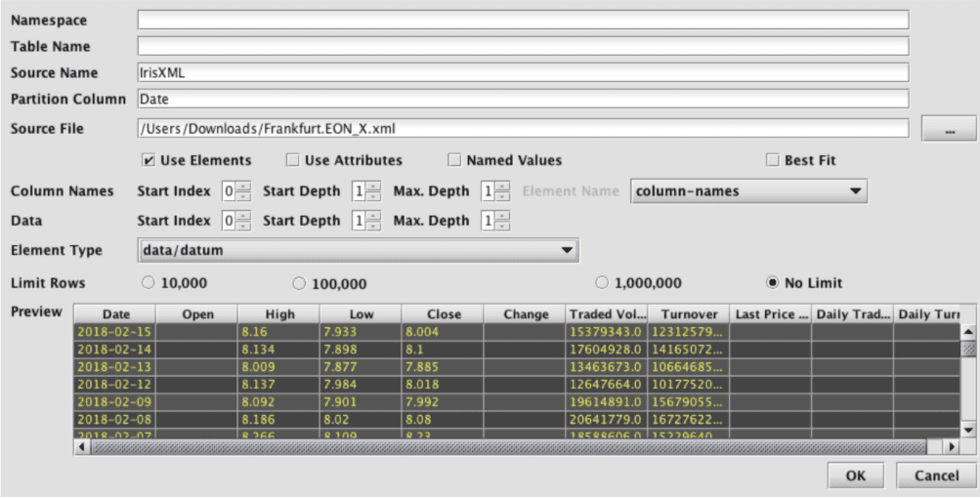Click the Date column header in preview

[115, 314]
